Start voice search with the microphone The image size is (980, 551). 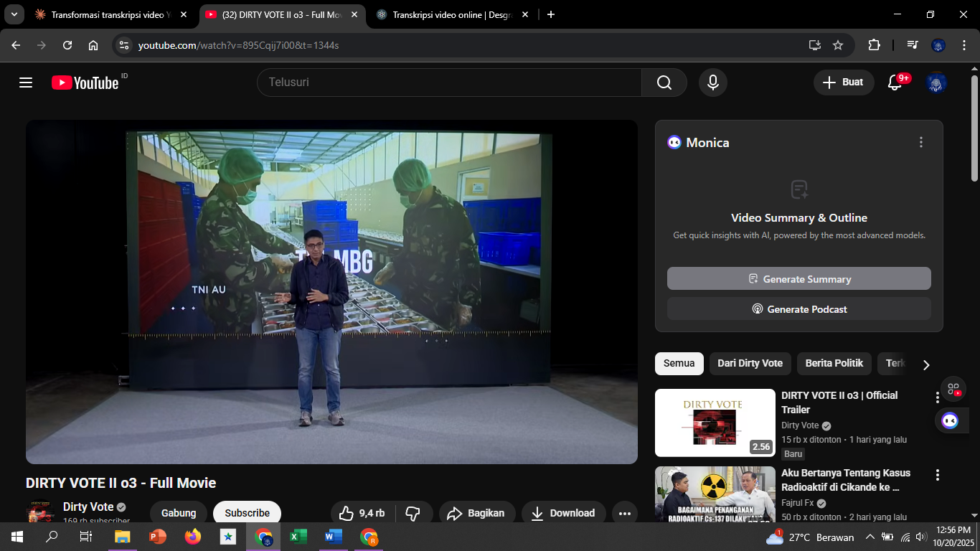(x=713, y=83)
